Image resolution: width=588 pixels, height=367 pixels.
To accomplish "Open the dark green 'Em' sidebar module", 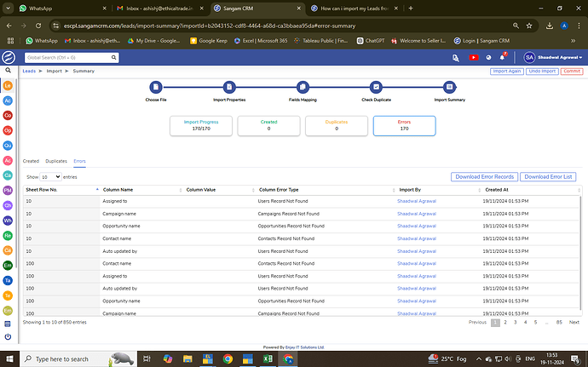I will pos(8,266).
